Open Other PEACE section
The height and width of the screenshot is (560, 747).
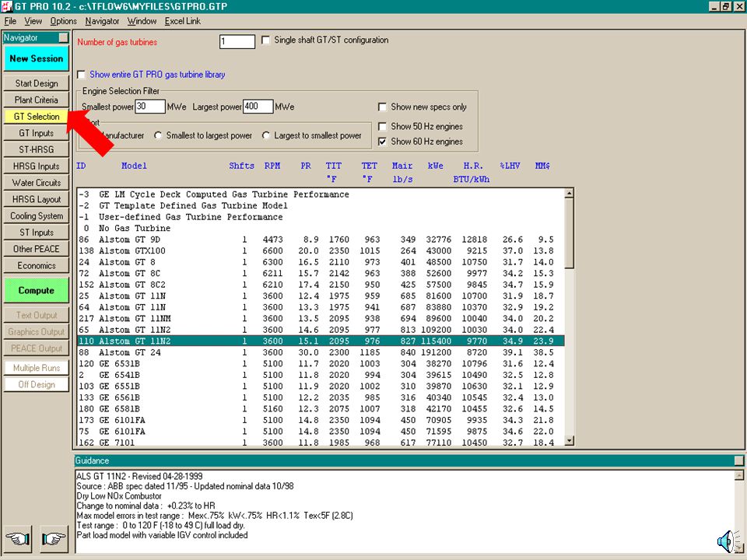coord(37,249)
